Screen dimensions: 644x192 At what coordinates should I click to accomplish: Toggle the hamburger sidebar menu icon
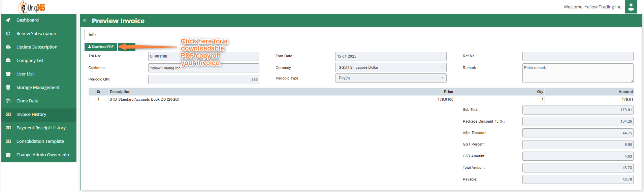(x=85, y=21)
